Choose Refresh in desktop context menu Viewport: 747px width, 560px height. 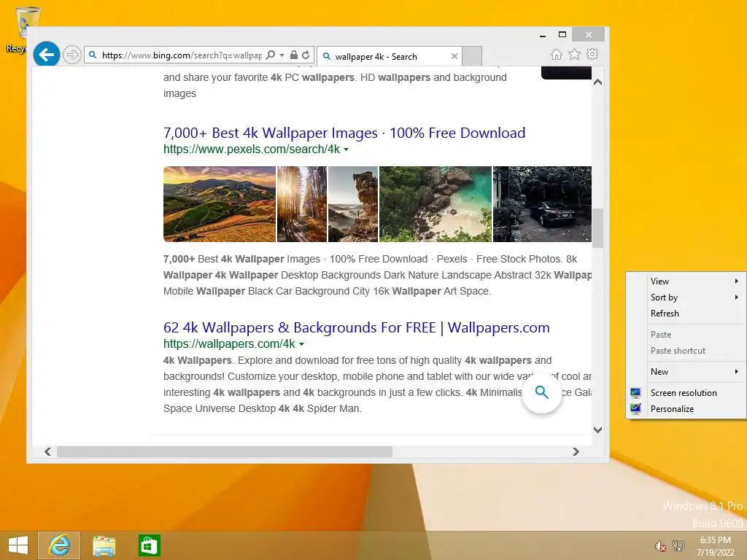coord(686,314)
